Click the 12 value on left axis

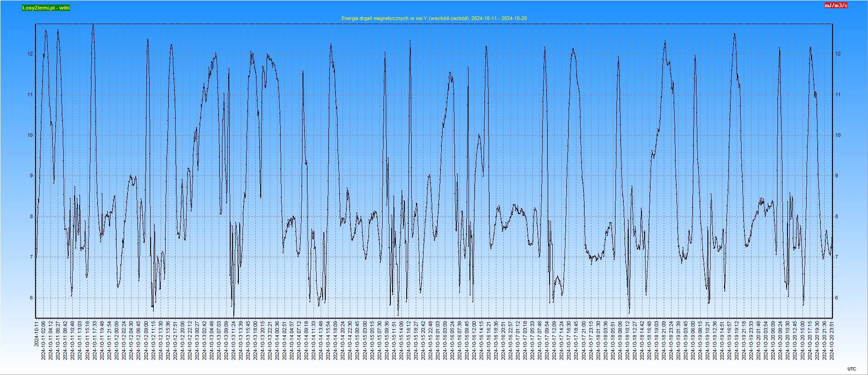tap(30, 54)
